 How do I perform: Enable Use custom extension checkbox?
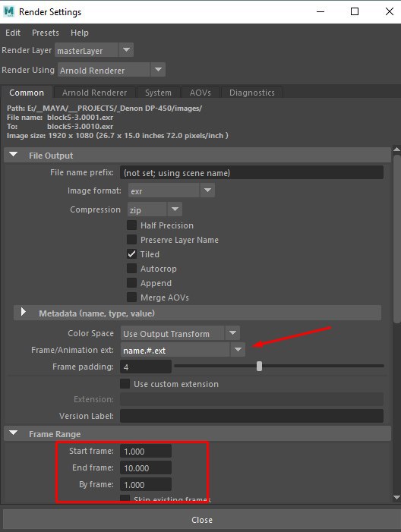[x=125, y=384]
